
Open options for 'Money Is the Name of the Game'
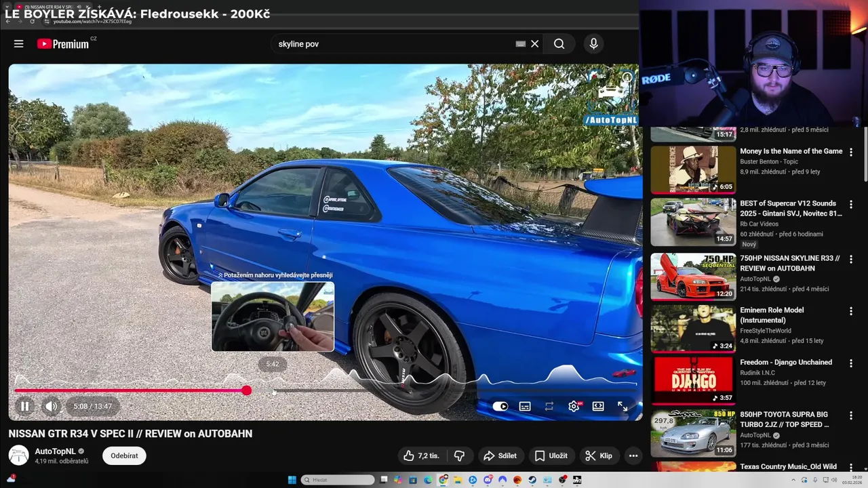(x=851, y=152)
